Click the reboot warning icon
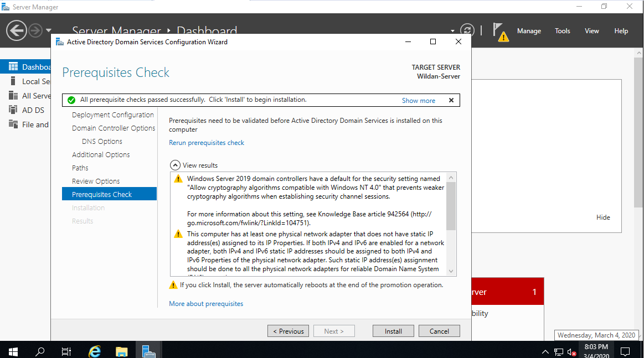The height and width of the screenshot is (358, 644). [173, 285]
